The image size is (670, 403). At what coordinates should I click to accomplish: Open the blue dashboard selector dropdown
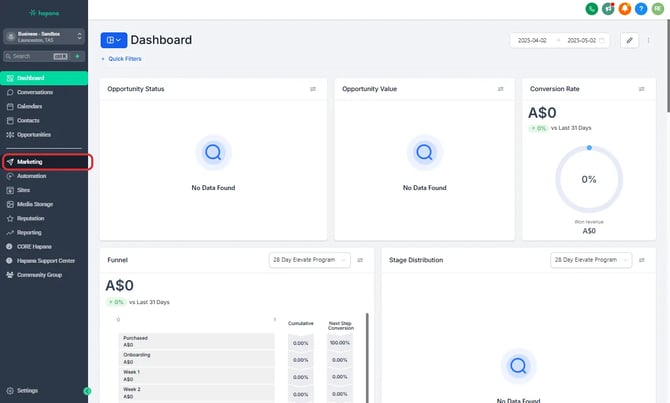pyautogui.click(x=113, y=40)
